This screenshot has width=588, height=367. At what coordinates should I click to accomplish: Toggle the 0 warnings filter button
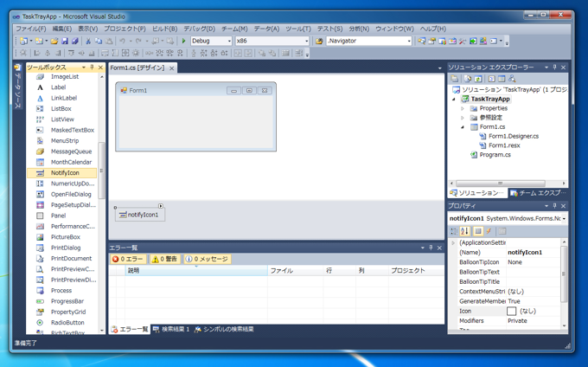point(164,260)
